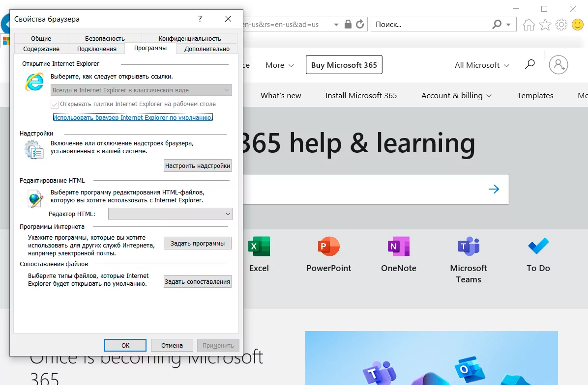The height and width of the screenshot is (385, 588).
Task: Expand the link opening mode dropdown
Action: click(142, 90)
